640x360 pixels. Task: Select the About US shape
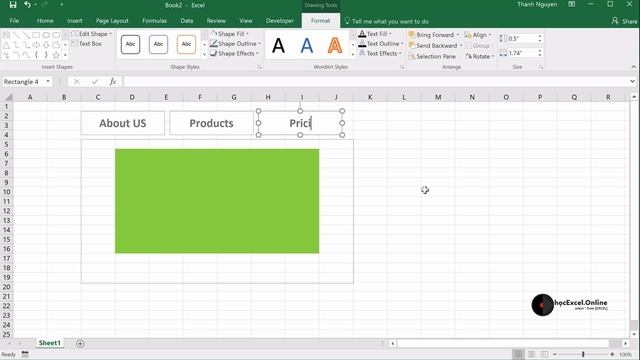point(123,123)
